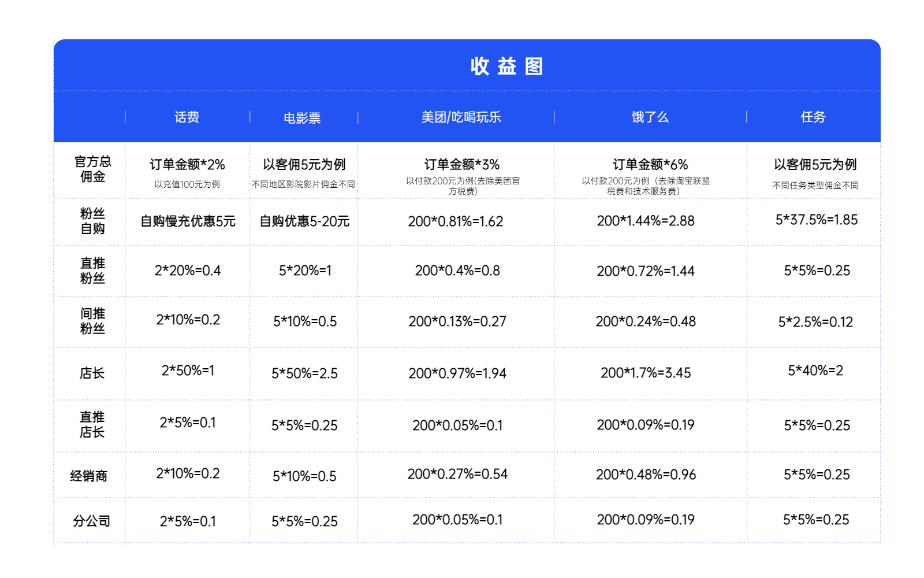924x578 pixels.
Task: Click the 200*0.97%=1.94 cell
Action: (x=457, y=373)
